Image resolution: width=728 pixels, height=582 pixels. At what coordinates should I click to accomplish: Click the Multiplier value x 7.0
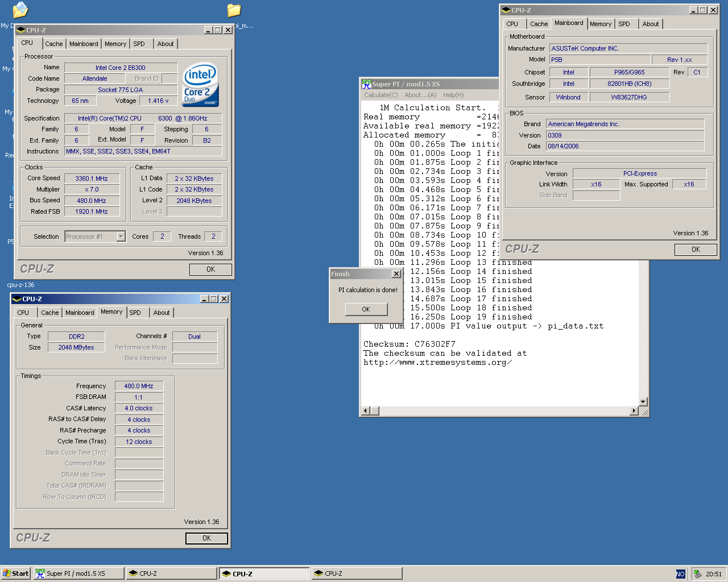point(92,189)
